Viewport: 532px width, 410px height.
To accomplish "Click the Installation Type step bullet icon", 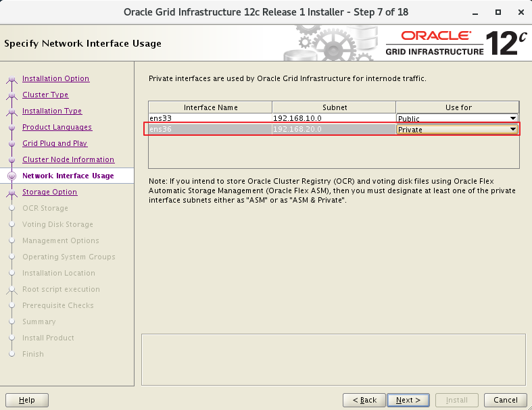I will pyautogui.click(x=12, y=112).
